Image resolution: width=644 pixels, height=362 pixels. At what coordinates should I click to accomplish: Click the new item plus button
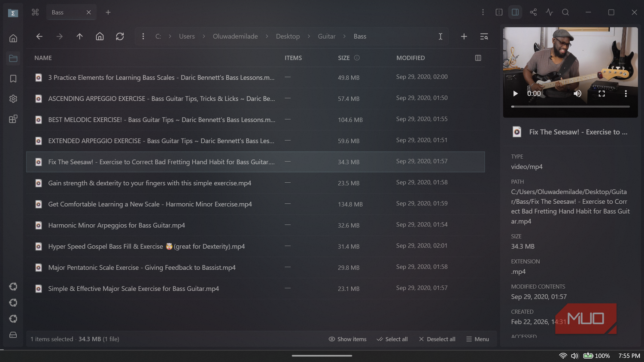pyautogui.click(x=464, y=36)
